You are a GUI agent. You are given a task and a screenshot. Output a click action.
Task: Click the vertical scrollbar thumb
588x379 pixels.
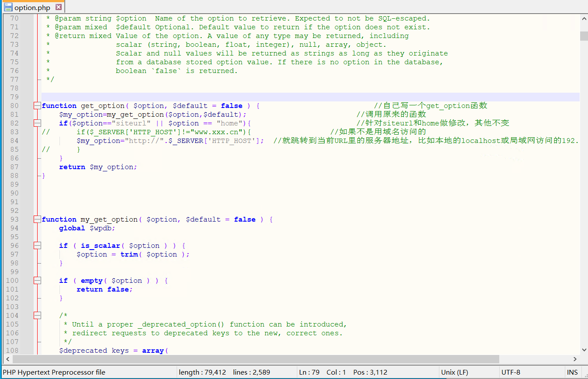(584, 36)
